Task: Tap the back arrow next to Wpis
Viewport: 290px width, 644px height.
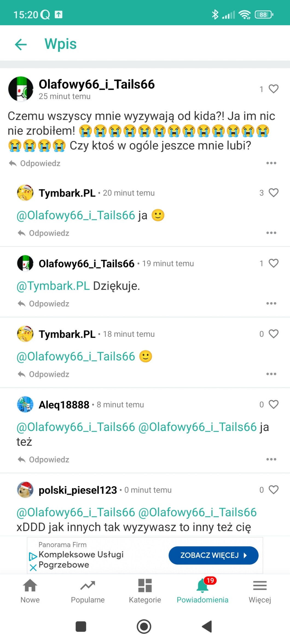Action: 21,44
